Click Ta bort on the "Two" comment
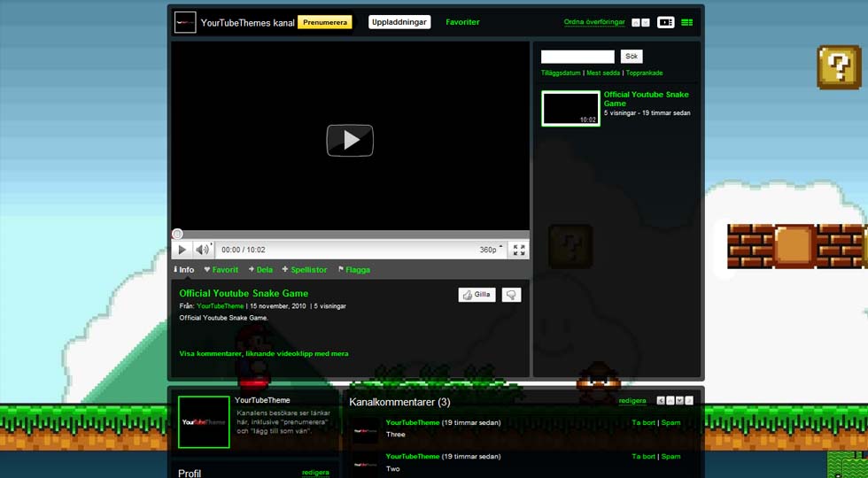 coord(643,457)
